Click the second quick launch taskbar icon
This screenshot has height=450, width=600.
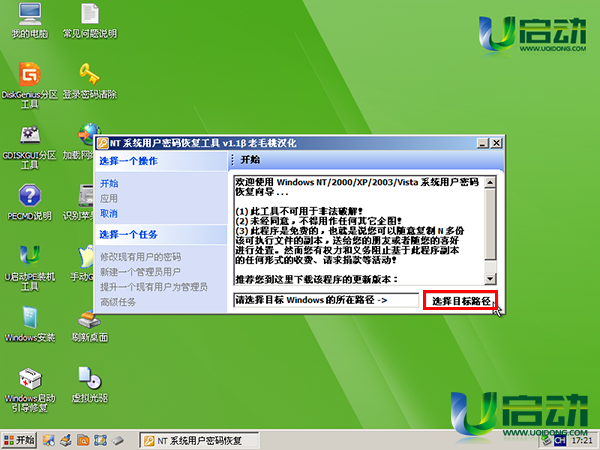click(66, 440)
